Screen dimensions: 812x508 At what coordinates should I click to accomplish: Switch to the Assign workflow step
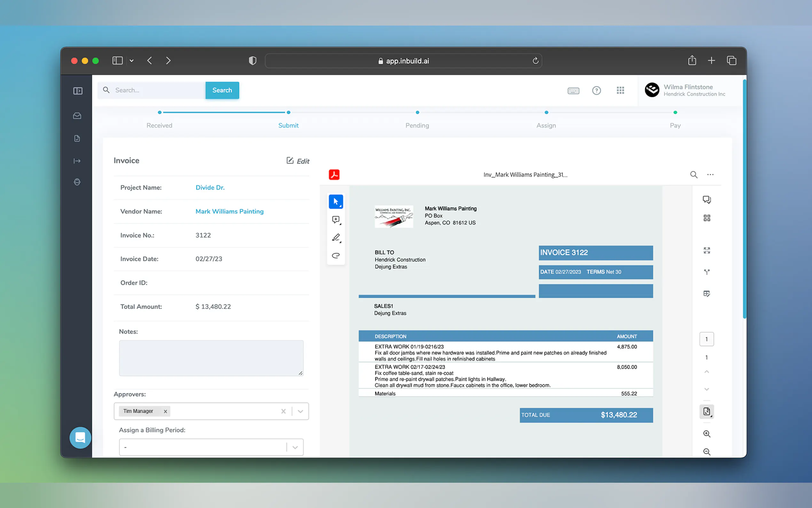point(546,125)
